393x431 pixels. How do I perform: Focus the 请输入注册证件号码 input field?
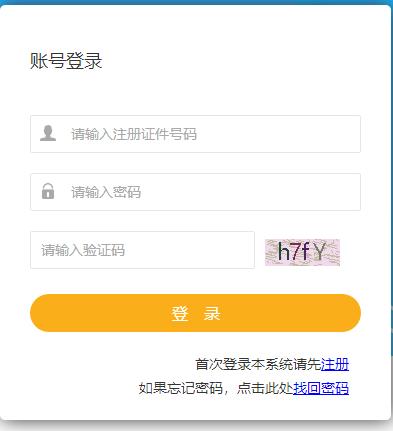[x=195, y=134]
